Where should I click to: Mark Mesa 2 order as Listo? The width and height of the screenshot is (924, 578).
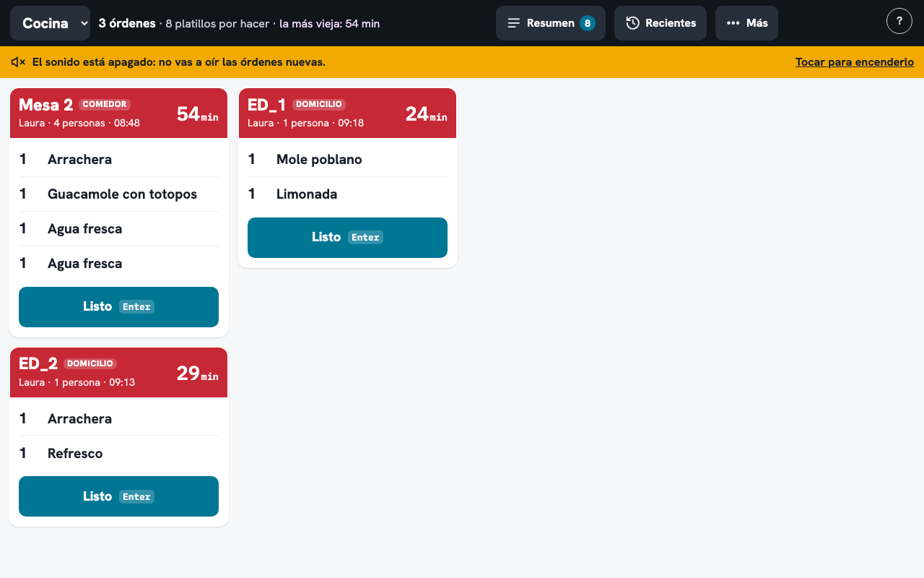tap(118, 307)
